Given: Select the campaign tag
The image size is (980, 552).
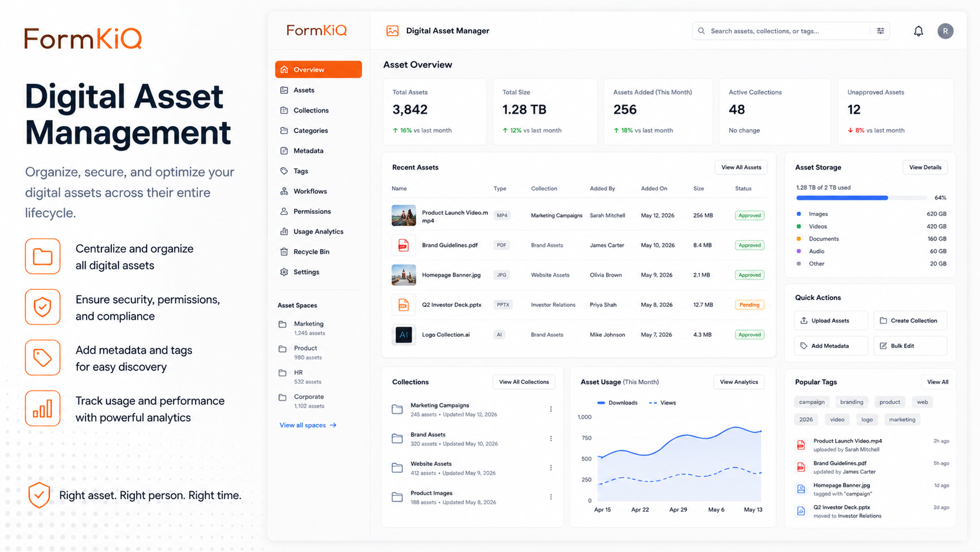Looking at the screenshot, I should pyautogui.click(x=812, y=402).
